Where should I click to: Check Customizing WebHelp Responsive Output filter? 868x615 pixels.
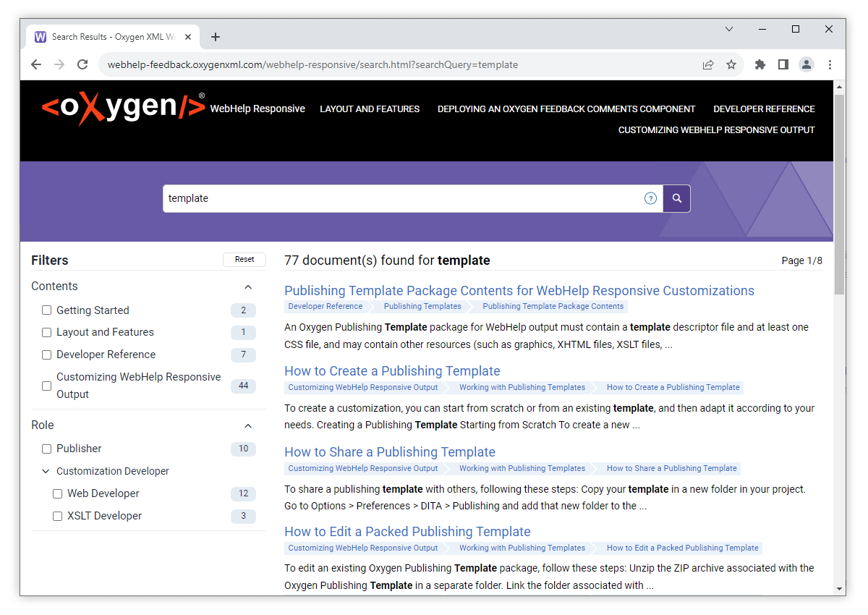tap(46, 386)
